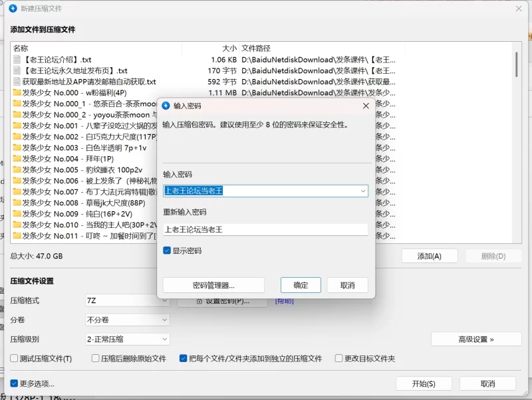Toggle the 测试压缩文件(T) checkbox
This screenshot has width=532, height=400.
(x=15, y=359)
